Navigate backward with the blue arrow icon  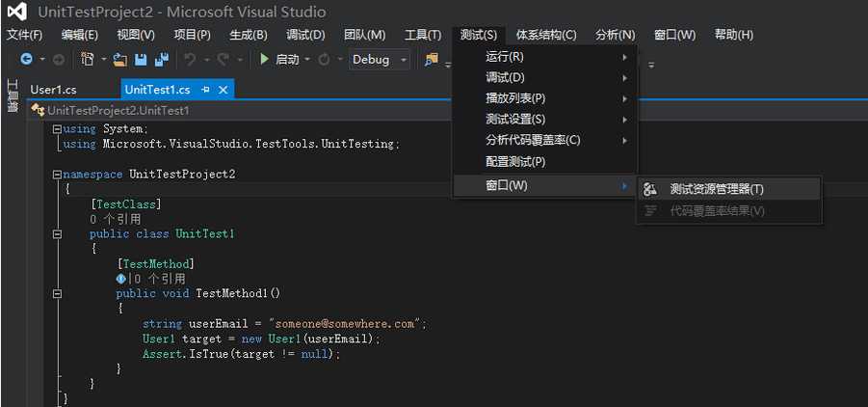(26, 60)
